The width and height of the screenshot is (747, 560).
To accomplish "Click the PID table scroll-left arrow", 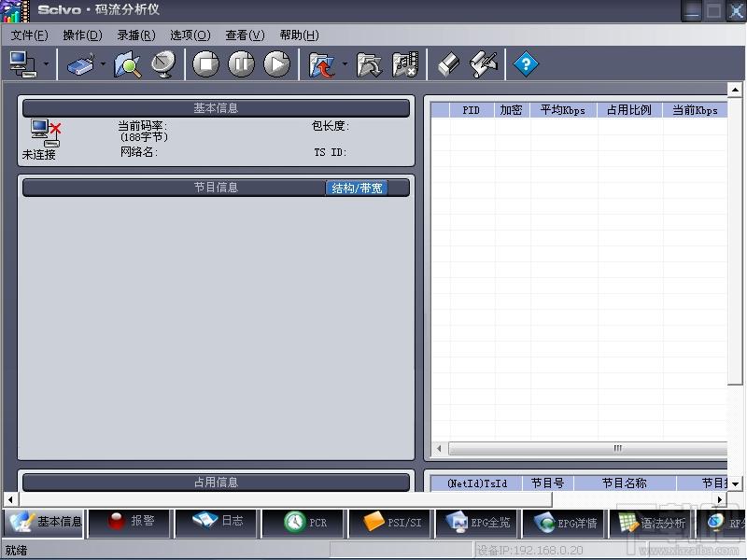I will click(x=439, y=448).
